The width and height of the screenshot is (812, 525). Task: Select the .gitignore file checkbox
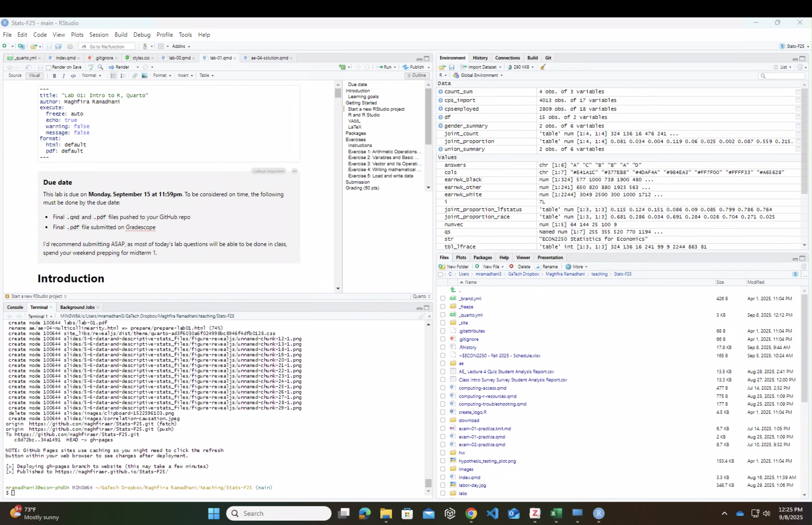(442, 339)
